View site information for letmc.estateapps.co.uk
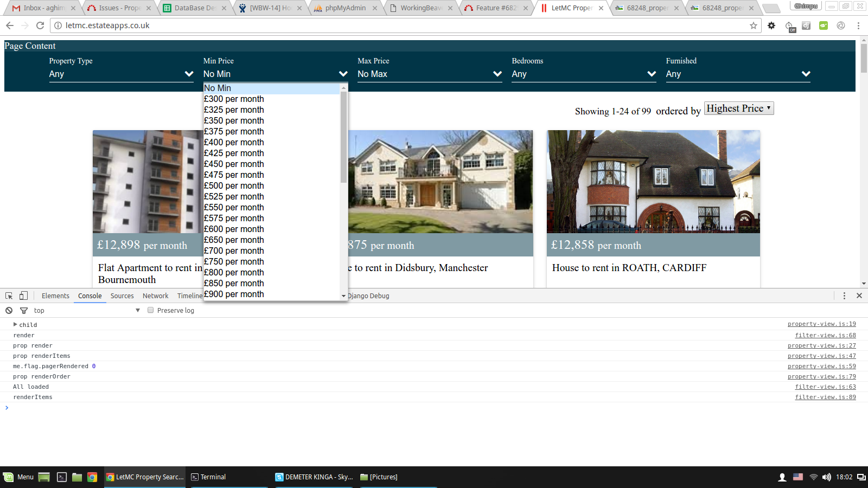 pyautogui.click(x=58, y=25)
